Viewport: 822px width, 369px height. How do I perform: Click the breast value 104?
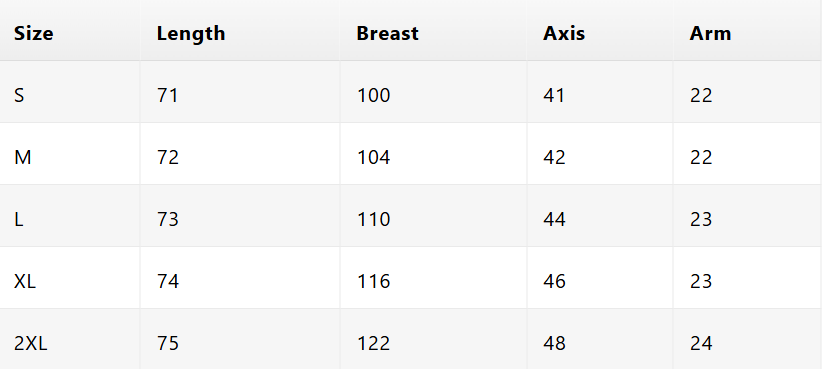tap(373, 157)
